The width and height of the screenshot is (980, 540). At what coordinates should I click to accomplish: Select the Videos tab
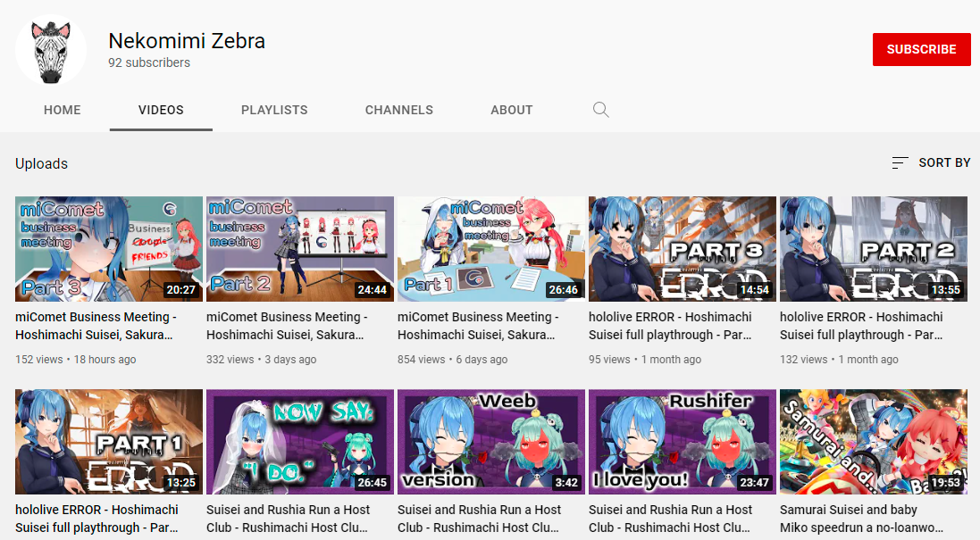tap(162, 110)
